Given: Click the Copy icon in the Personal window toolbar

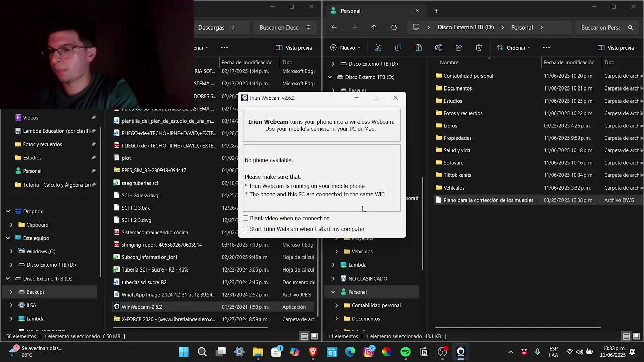Looking at the screenshot, I should pyautogui.click(x=398, y=48).
